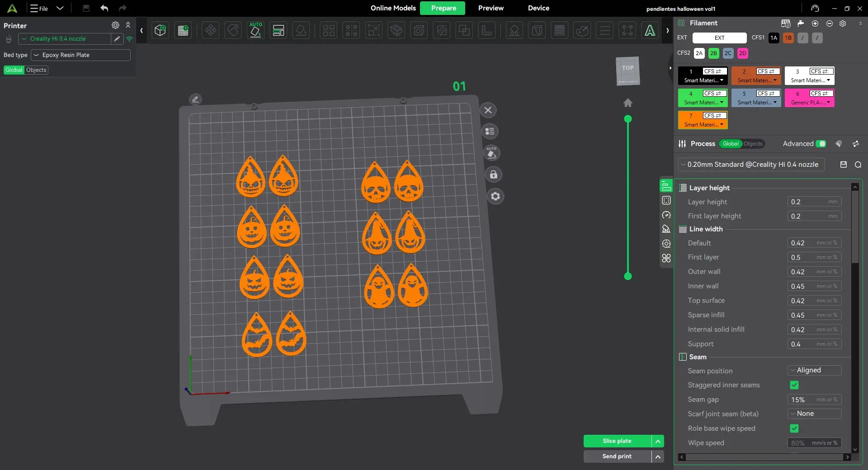Click the Slice plate button
The height and width of the screenshot is (470, 868).
pos(617,441)
